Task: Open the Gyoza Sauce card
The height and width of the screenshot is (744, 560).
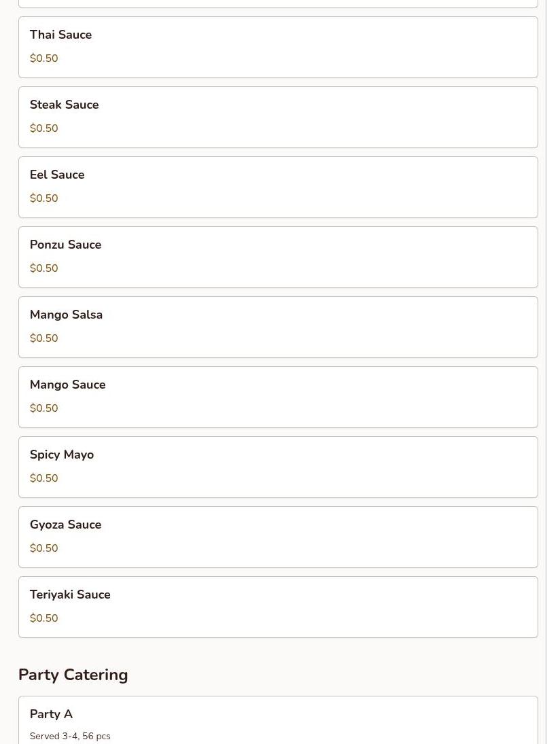Action: click(278, 537)
